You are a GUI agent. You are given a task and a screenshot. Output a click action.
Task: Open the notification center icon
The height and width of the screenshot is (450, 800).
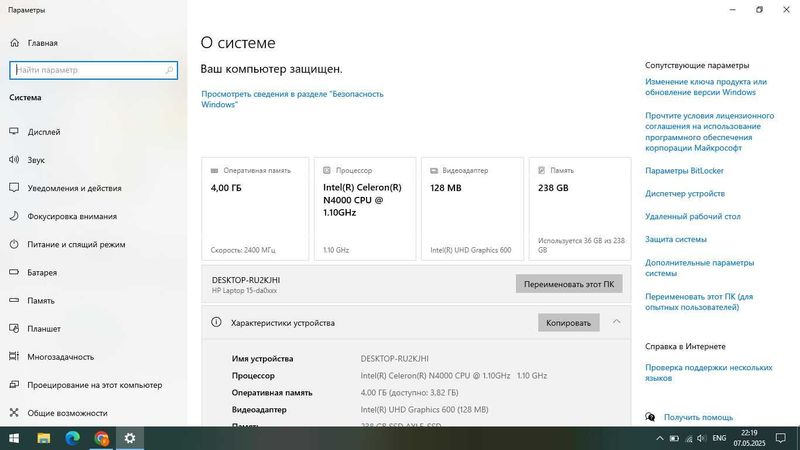[781, 438]
